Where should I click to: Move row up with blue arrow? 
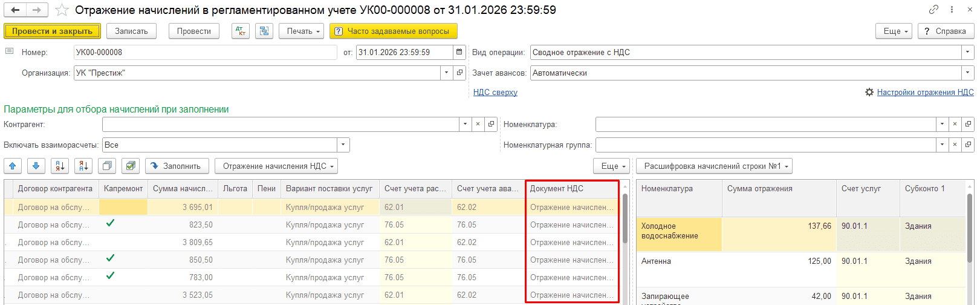coord(13,166)
